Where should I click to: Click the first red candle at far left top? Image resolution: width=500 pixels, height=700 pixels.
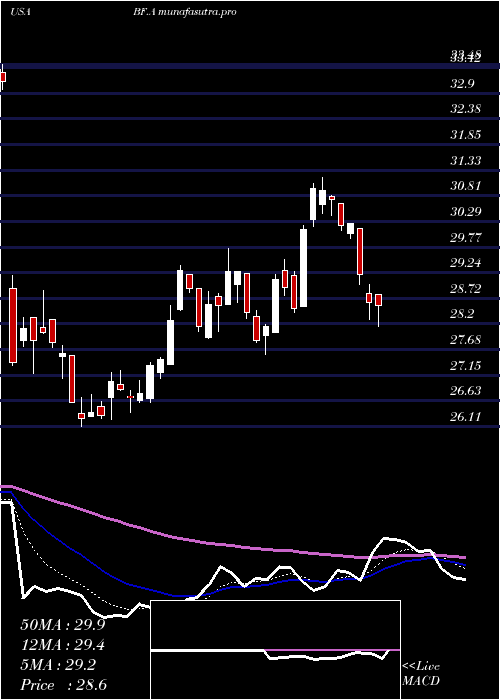click(3, 77)
